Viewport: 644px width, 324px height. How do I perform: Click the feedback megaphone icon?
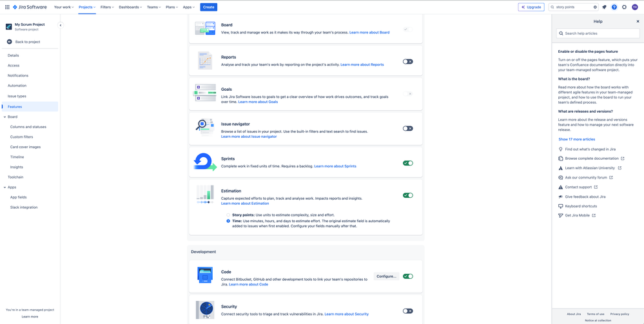(561, 196)
